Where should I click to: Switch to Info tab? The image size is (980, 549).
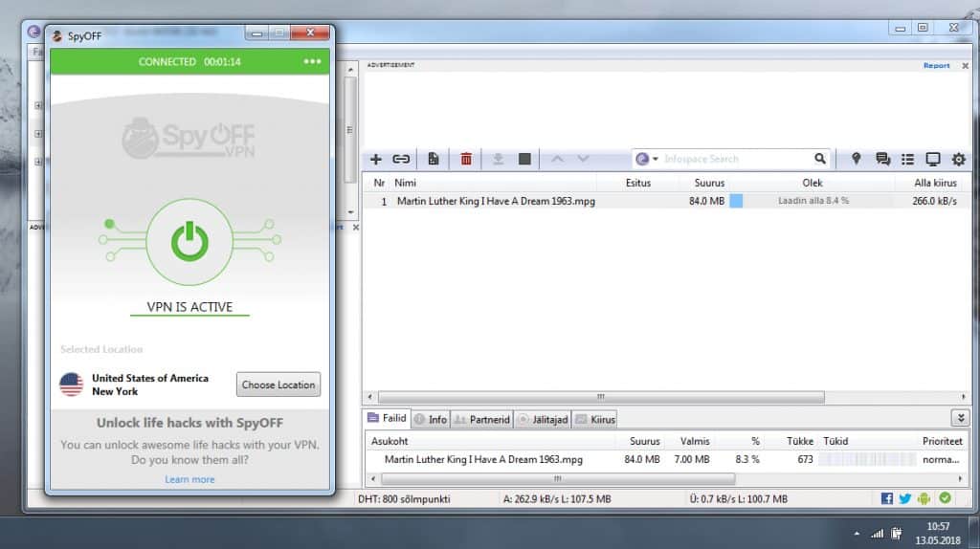pyautogui.click(x=431, y=420)
